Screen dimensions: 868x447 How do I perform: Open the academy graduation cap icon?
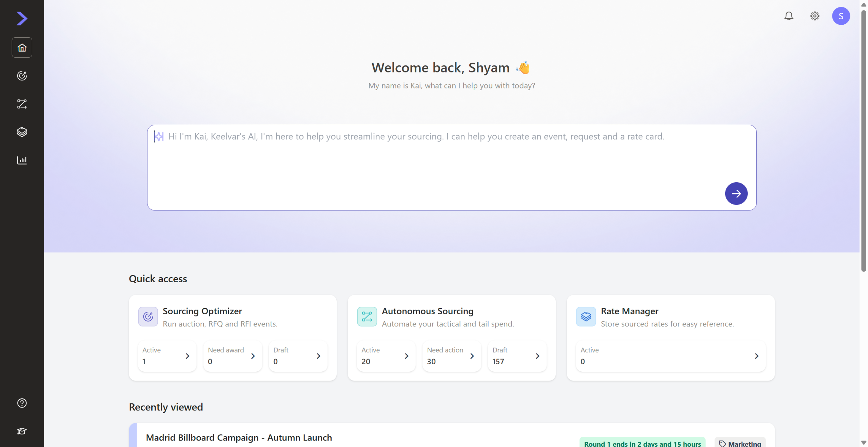tap(22, 431)
